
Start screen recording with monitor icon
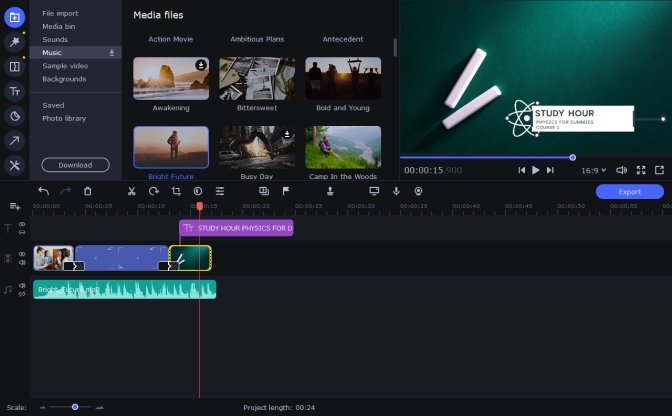pos(374,191)
